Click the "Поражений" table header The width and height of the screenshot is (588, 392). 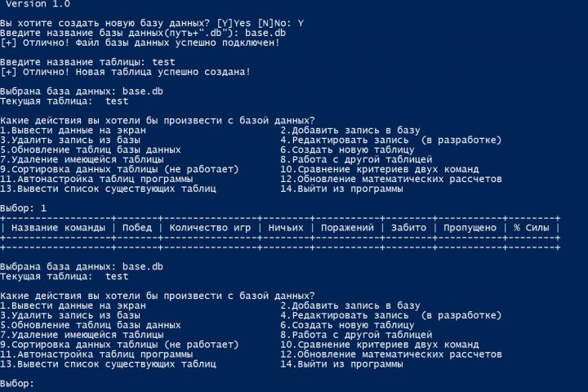pyautogui.click(x=347, y=227)
